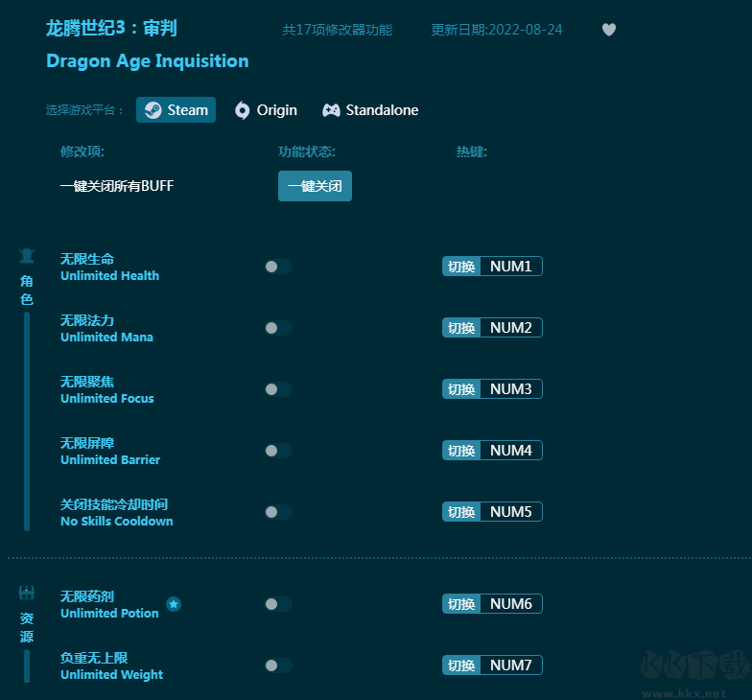Click the Standalone gamepad icon
Screen dimensions: 752x700
pyautogui.click(x=331, y=110)
